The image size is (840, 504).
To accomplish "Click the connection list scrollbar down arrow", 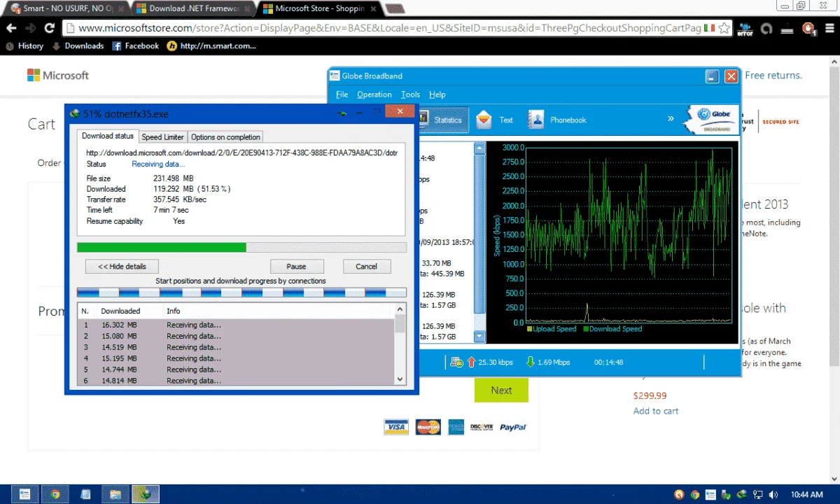I will 400,379.
